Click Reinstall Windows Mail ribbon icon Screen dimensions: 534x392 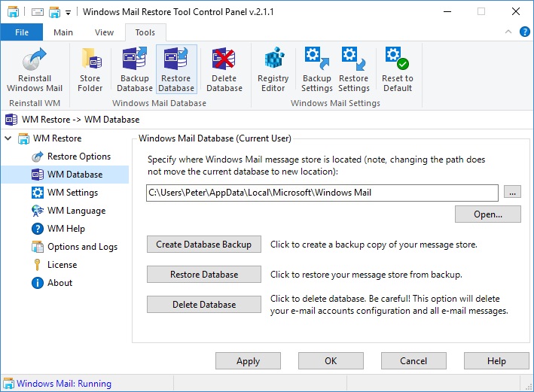[35, 69]
